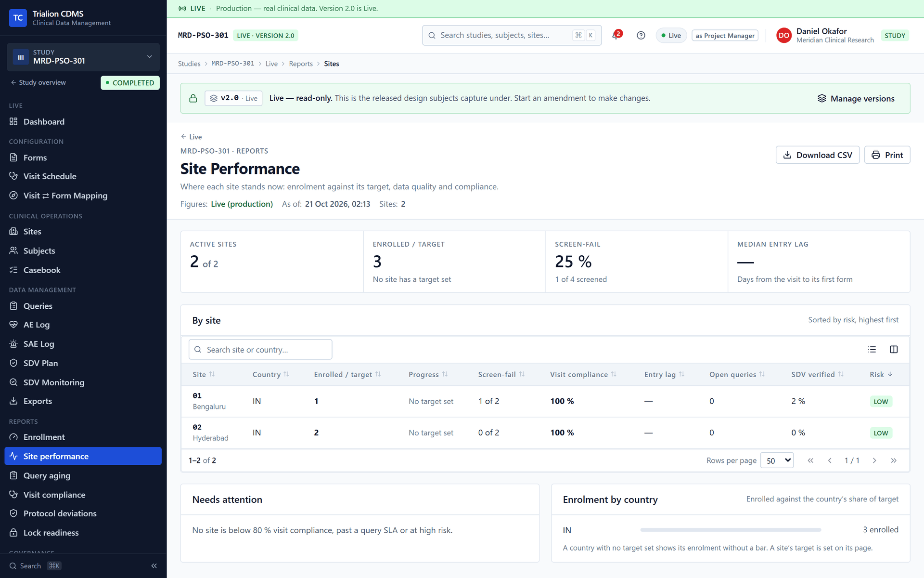Go back via the Live link

pos(191,137)
